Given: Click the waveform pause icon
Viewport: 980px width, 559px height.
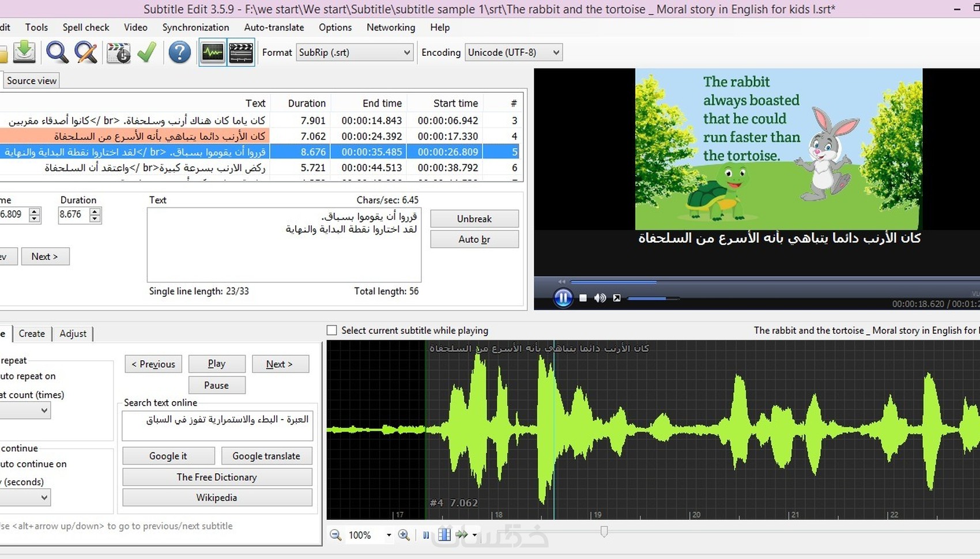Looking at the screenshot, I should click(426, 535).
